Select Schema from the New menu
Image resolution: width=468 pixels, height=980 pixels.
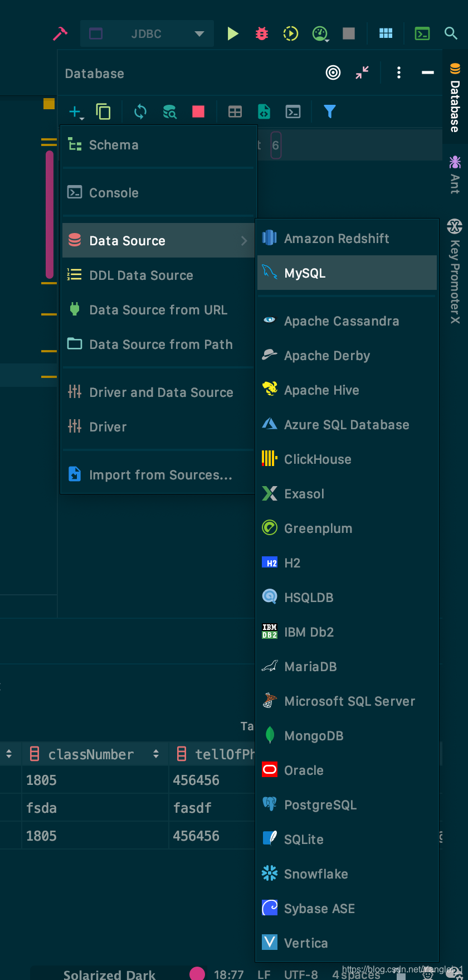[158, 145]
